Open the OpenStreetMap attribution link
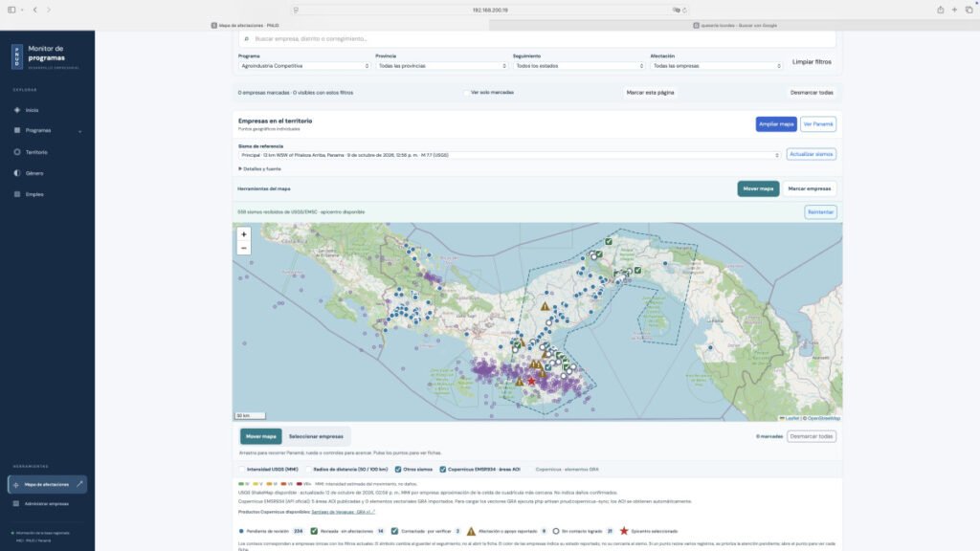 coord(824,418)
